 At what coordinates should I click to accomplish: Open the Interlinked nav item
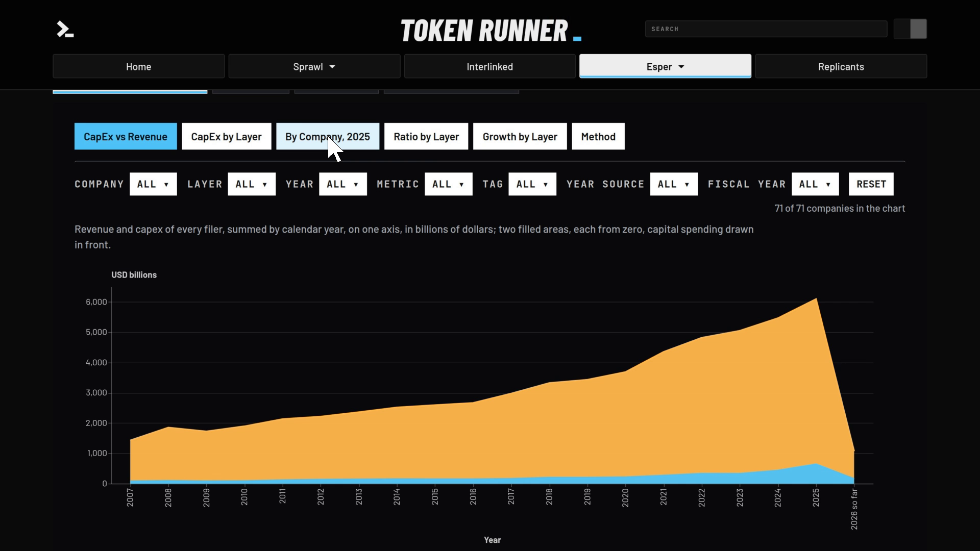(490, 66)
